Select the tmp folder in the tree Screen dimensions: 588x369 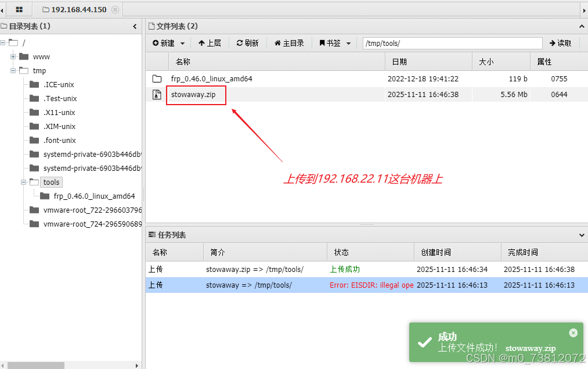(x=39, y=70)
